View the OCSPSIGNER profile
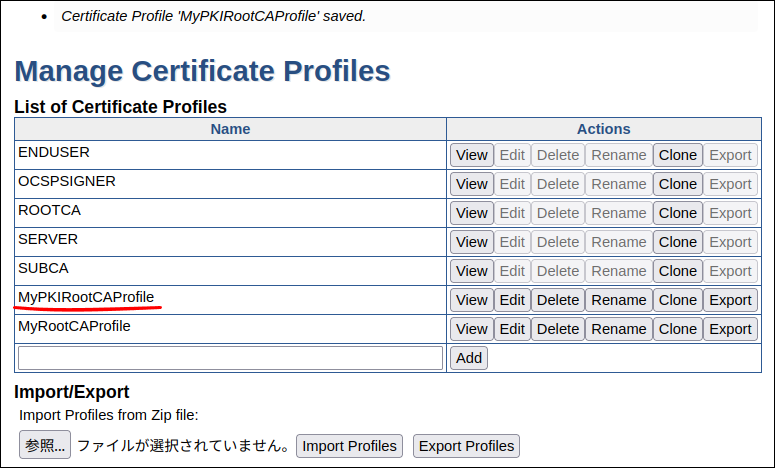 pos(471,184)
